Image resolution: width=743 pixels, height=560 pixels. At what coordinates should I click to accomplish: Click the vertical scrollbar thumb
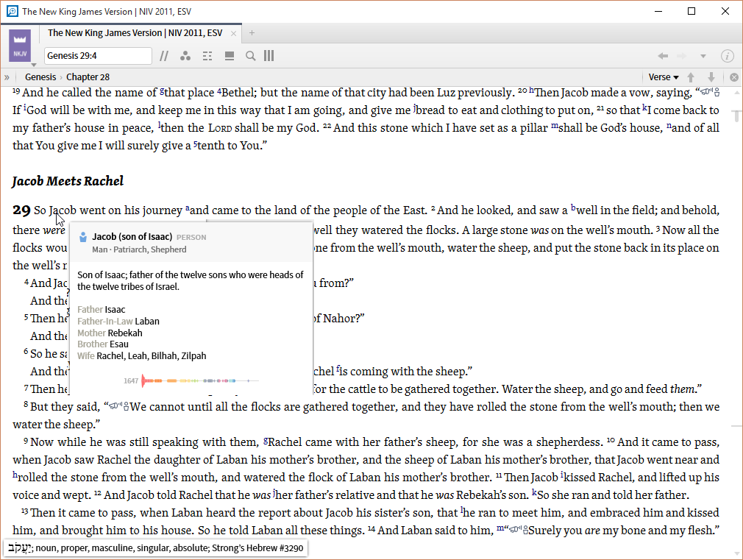pyautogui.click(x=736, y=116)
